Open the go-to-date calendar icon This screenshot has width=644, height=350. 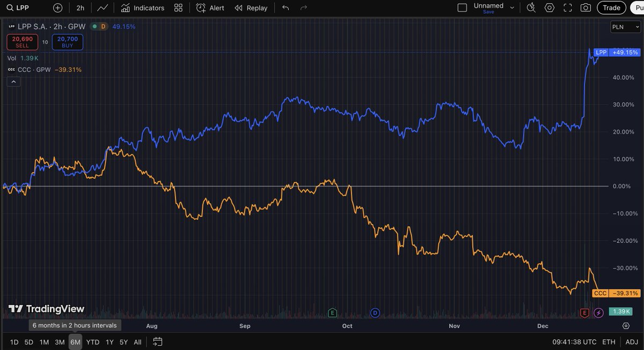pyautogui.click(x=158, y=341)
